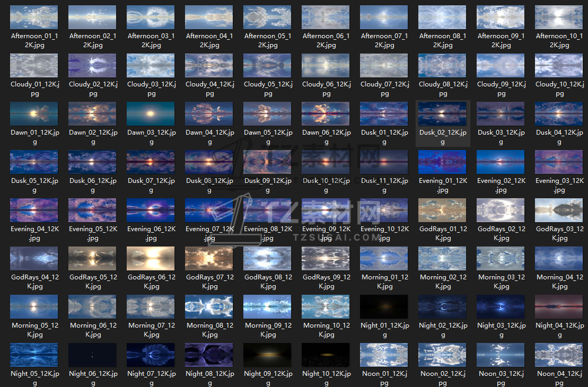
Task: Click the Noon_04_12K.jpg thumbnail
Action: pos(559,355)
